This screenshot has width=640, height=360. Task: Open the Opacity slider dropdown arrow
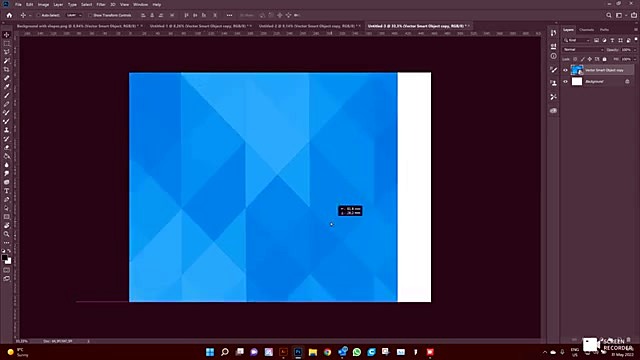635,50
